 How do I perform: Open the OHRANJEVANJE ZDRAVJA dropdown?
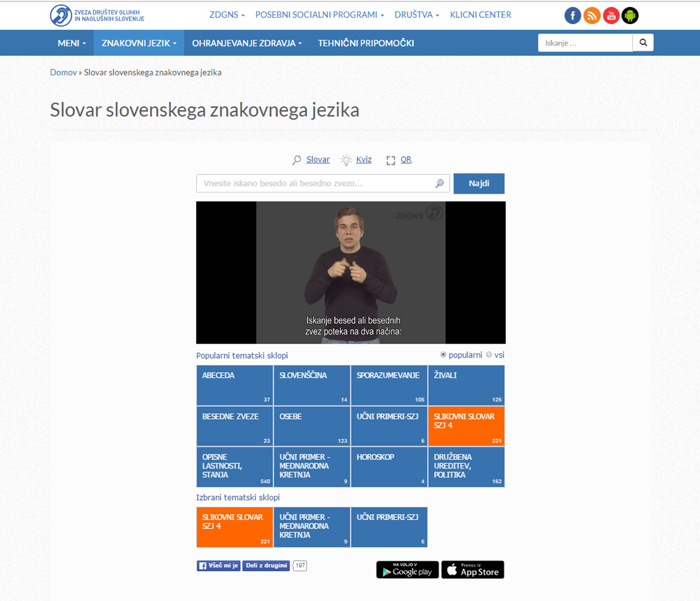click(x=247, y=43)
